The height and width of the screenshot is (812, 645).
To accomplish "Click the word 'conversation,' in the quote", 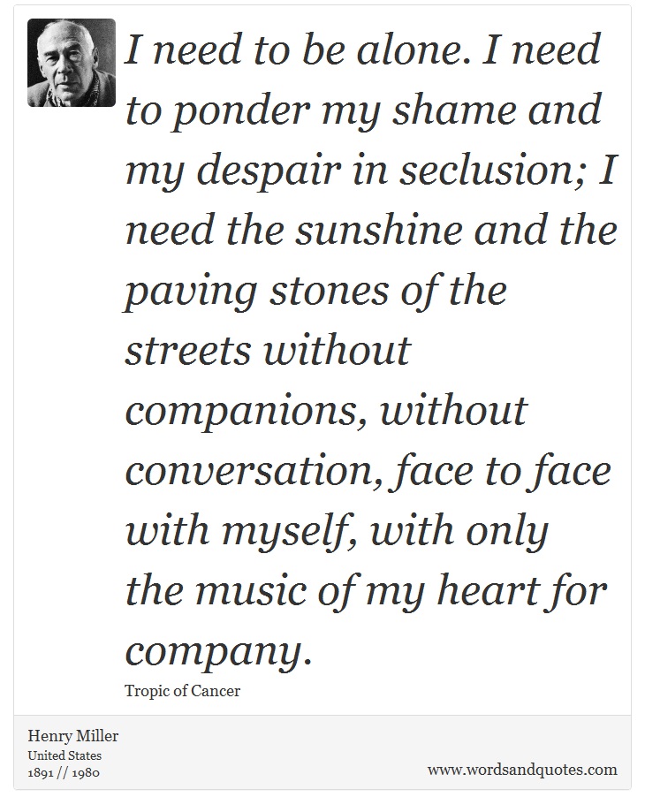I will 256,471.
